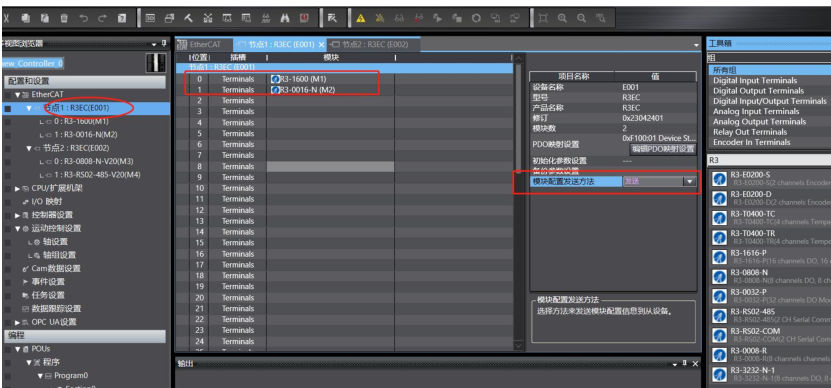The width and height of the screenshot is (831, 388).
Task: Collapse the 运动控制设置 tree node
Action: pos(17,228)
